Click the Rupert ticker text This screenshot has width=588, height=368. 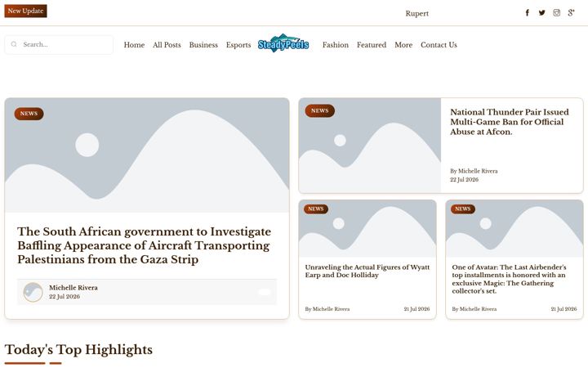click(417, 14)
